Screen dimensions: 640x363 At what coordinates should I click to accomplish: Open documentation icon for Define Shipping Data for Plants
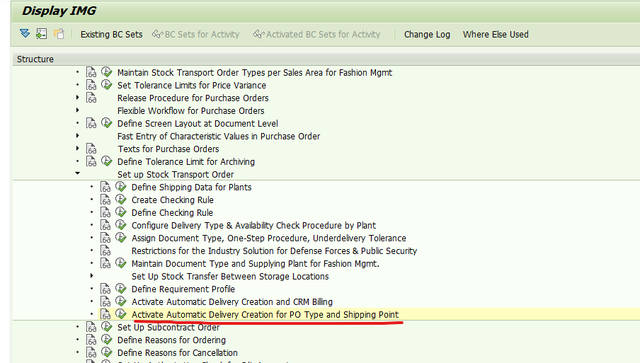105,187
